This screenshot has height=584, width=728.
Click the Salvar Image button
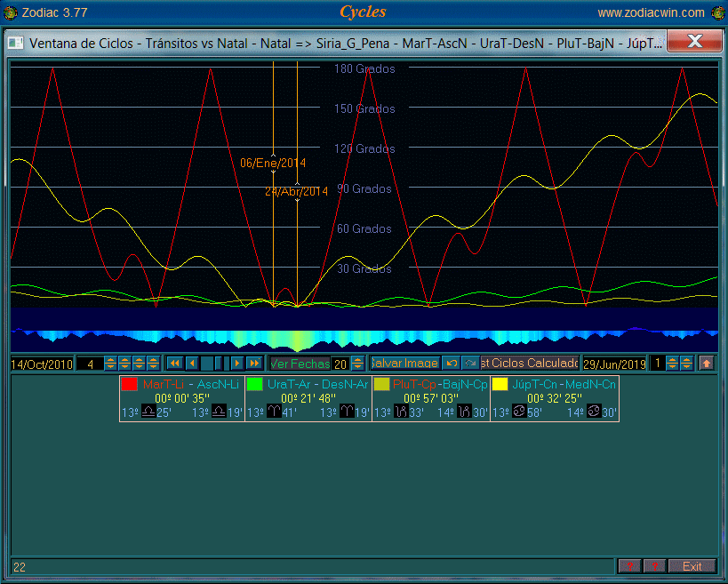(404, 364)
